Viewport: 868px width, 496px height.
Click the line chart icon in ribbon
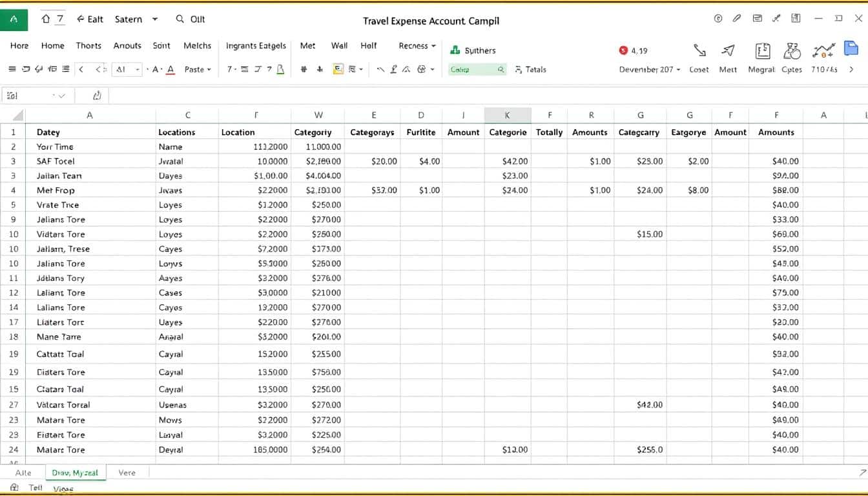pos(823,51)
